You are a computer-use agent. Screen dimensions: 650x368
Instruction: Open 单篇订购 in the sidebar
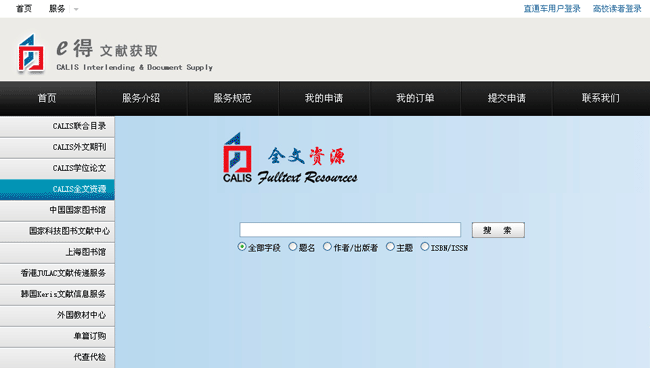tap(57, 337)
